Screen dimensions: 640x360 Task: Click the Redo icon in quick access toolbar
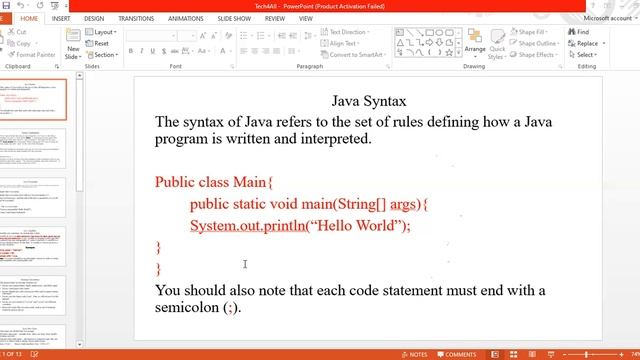tap(40, 6)
